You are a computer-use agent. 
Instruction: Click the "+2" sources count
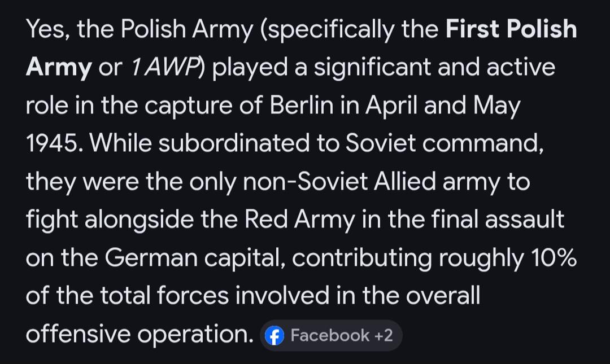click(383, 336)
